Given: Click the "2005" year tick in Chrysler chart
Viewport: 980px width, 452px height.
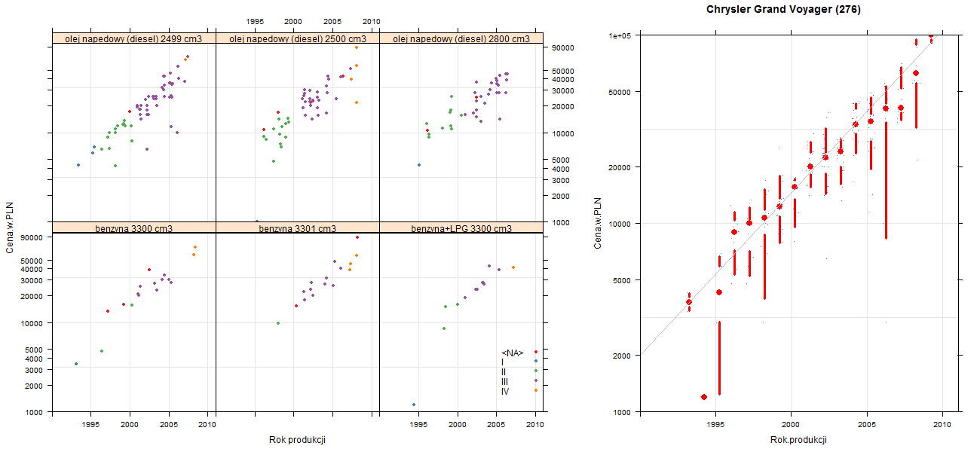Looking at the screenshot, I should (866, 425).
